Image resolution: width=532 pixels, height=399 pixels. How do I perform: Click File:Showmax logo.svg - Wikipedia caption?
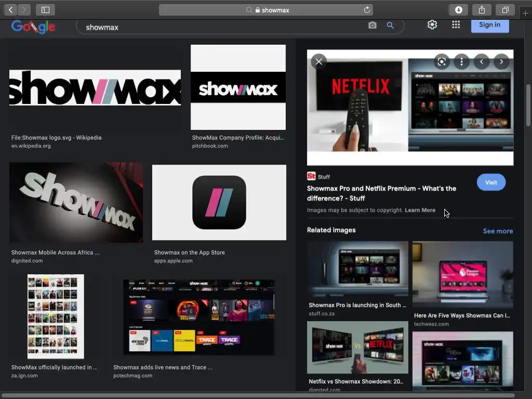[x=56, y=137]
